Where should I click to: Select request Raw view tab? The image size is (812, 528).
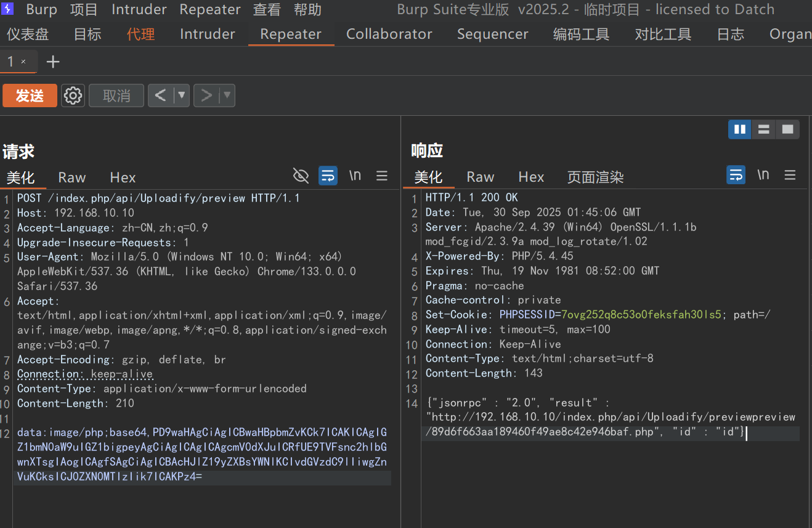coord(72,177)
